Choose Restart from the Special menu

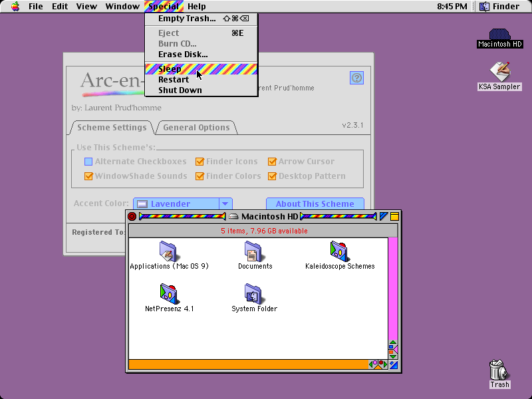click(x=201, y=79)
